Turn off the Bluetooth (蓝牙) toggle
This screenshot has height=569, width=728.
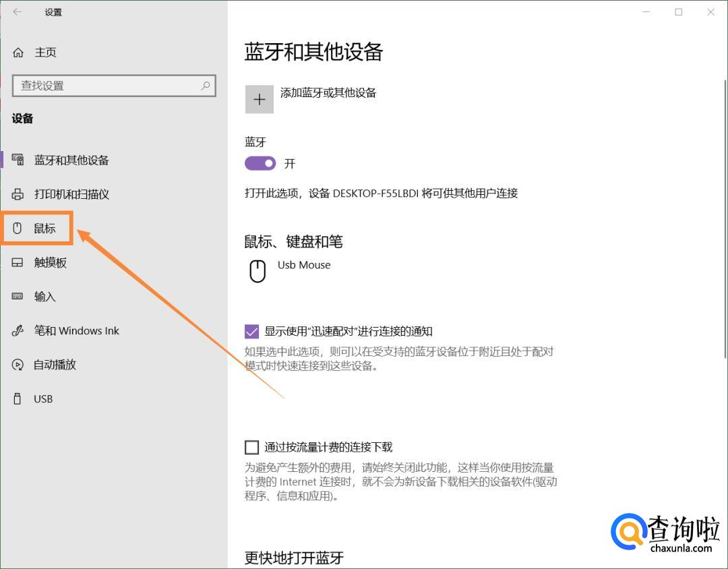tap(260, 163)
